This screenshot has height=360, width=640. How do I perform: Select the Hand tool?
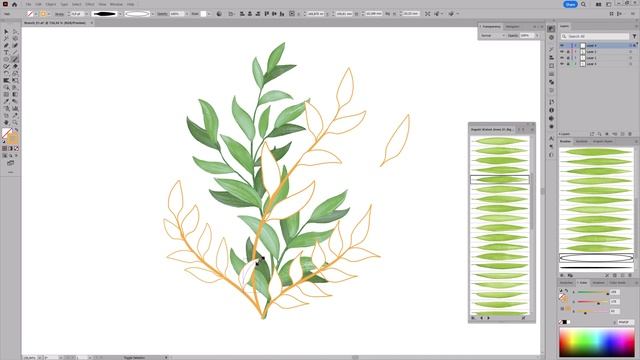[6, 122]
